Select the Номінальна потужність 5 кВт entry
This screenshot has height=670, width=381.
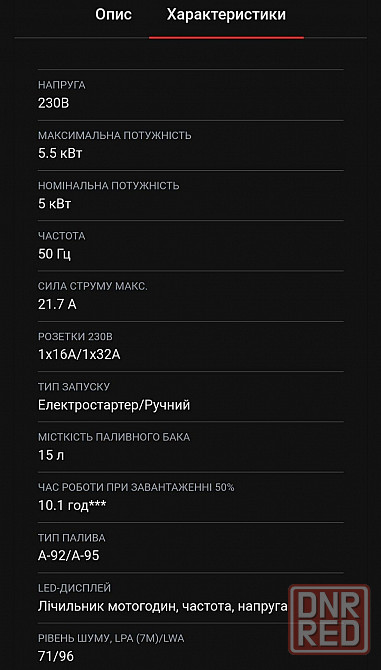pos(190,195)
